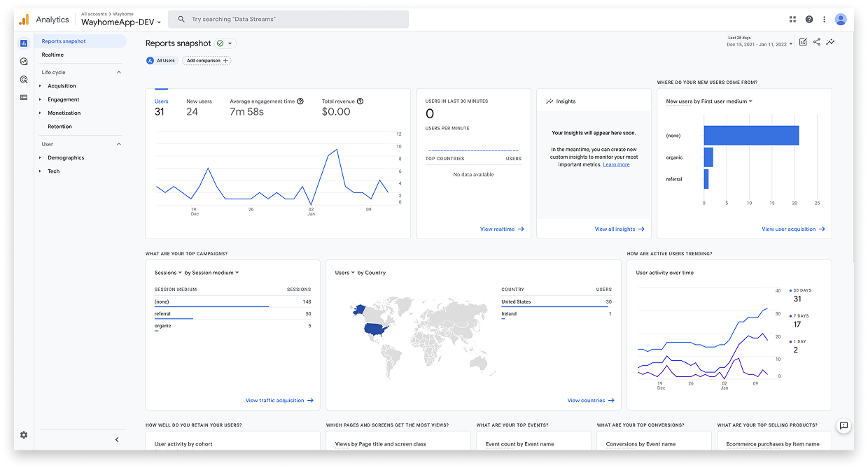Viewport: 868px width, 470px height.
Task: Open the Retention report
Action: click(x=59, y=127)
